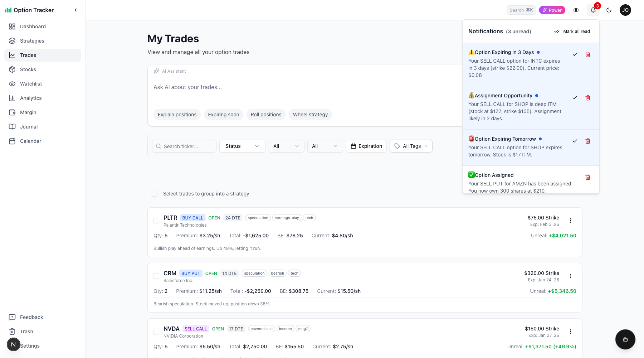Viewport: 644px width, 358px height.
Task: Tick the CRM trade checkbox
Action: (156, 276)
